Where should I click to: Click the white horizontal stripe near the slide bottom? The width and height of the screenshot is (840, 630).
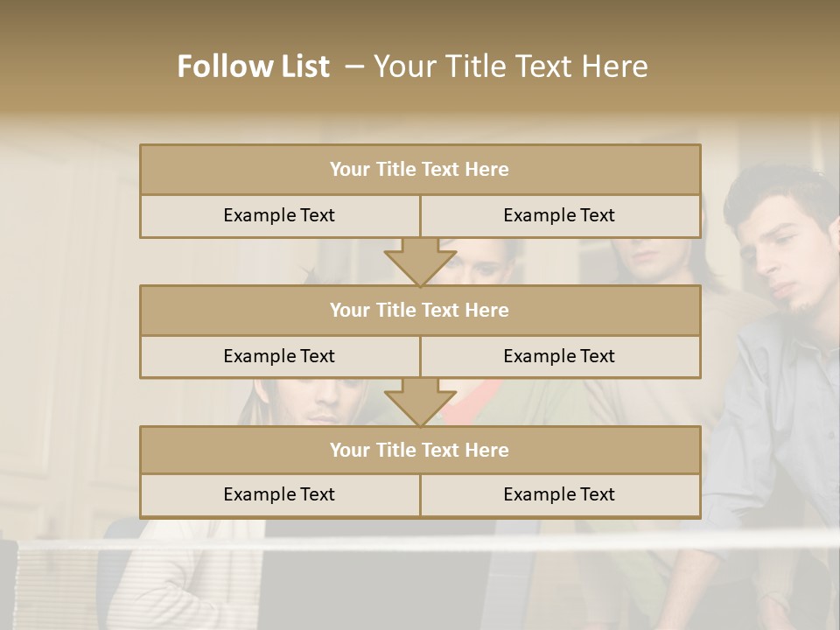420,544
